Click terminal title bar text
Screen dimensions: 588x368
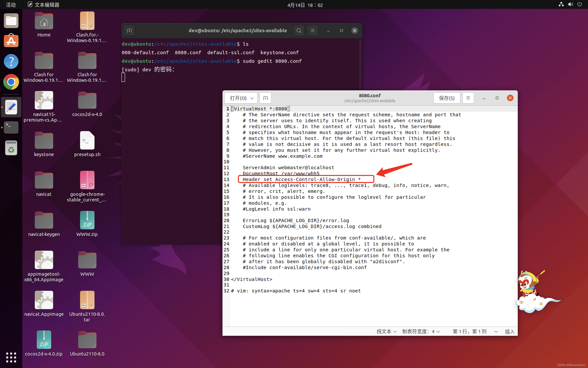238,30
